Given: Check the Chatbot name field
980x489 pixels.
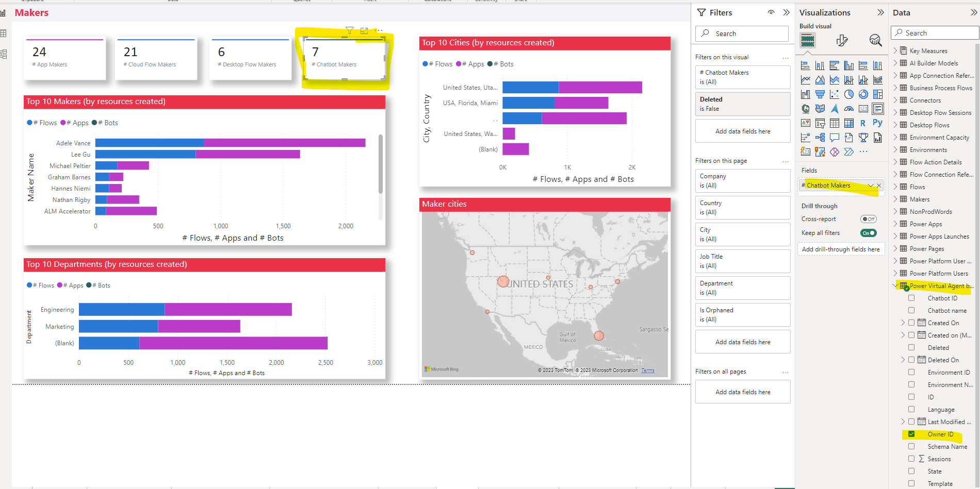Looking at the screenshot, I should coord(911,310).
